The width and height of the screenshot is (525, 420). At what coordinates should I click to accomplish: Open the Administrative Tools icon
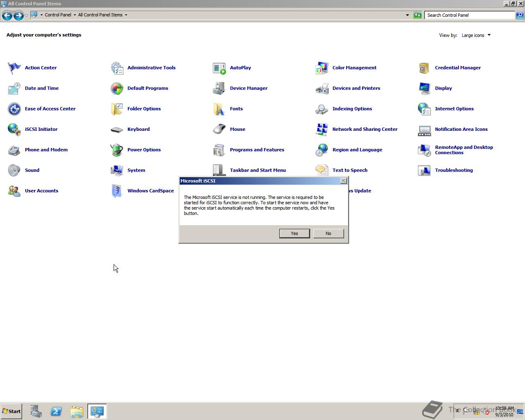117,68
